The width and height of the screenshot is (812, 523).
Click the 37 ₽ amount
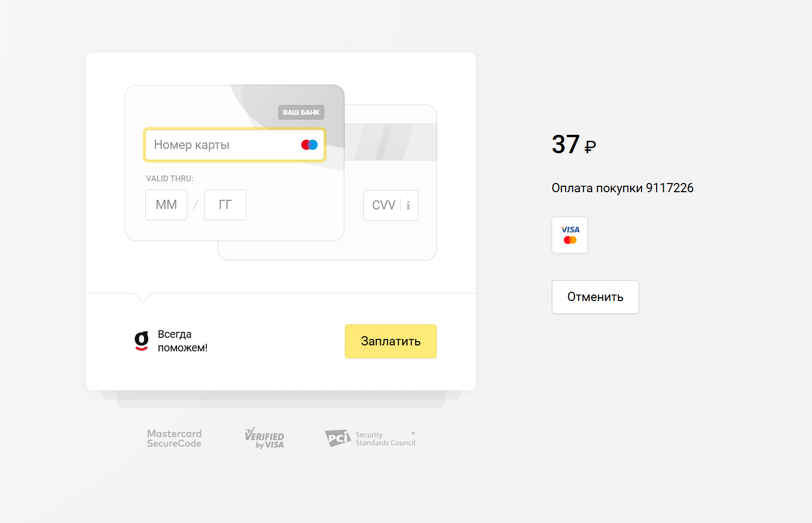coord(574,145)
